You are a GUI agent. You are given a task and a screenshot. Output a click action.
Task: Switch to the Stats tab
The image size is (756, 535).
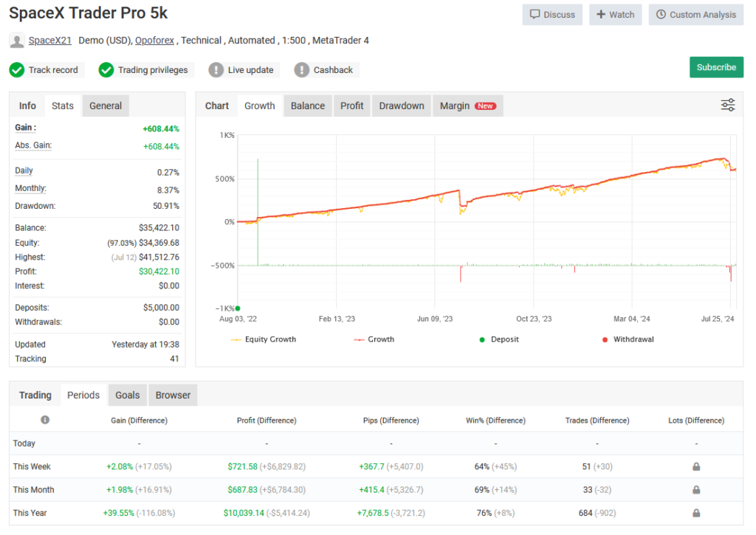(x=62, y=105)
